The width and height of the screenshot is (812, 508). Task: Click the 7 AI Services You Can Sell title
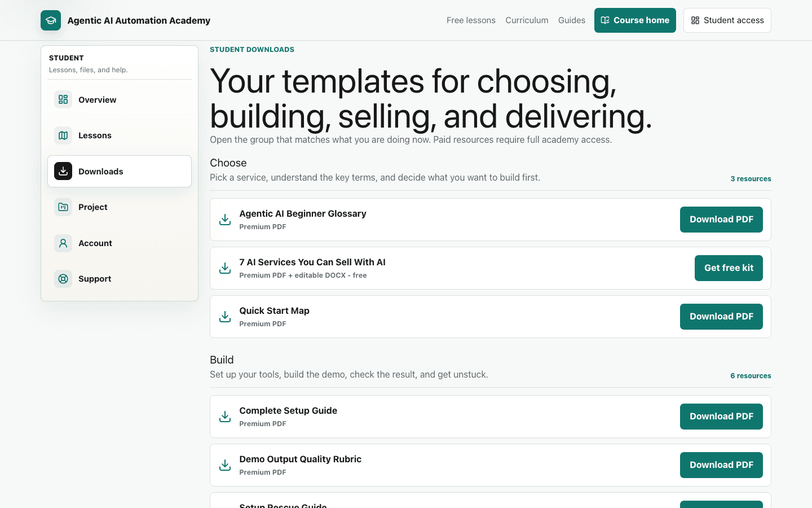click(x=312, y=262)
